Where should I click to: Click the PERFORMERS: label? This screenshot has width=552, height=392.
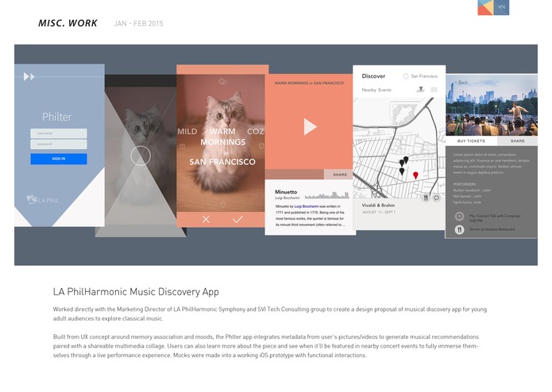(465, 184)
